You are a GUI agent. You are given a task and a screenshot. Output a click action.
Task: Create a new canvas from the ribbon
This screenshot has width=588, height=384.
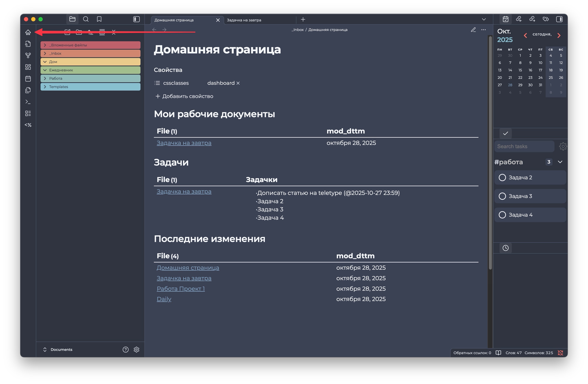pos(28,67)
